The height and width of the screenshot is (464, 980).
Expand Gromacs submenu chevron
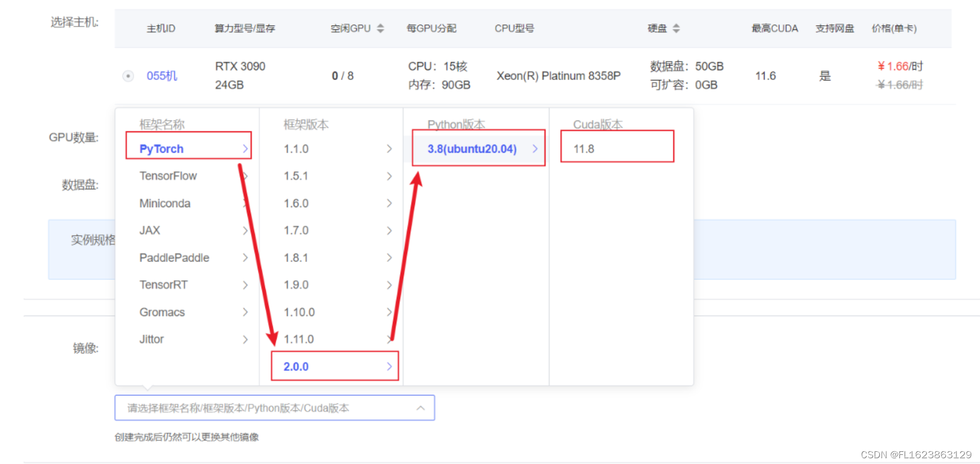(245, 312)
